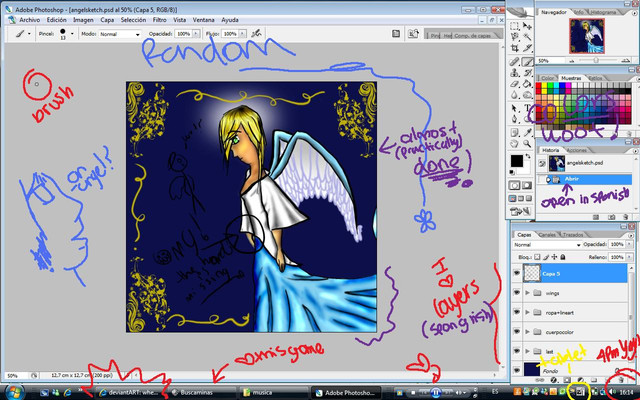The height and width of the screenshot is (400, 640).
Task: Select the Lasso tool
Action: 514,37
